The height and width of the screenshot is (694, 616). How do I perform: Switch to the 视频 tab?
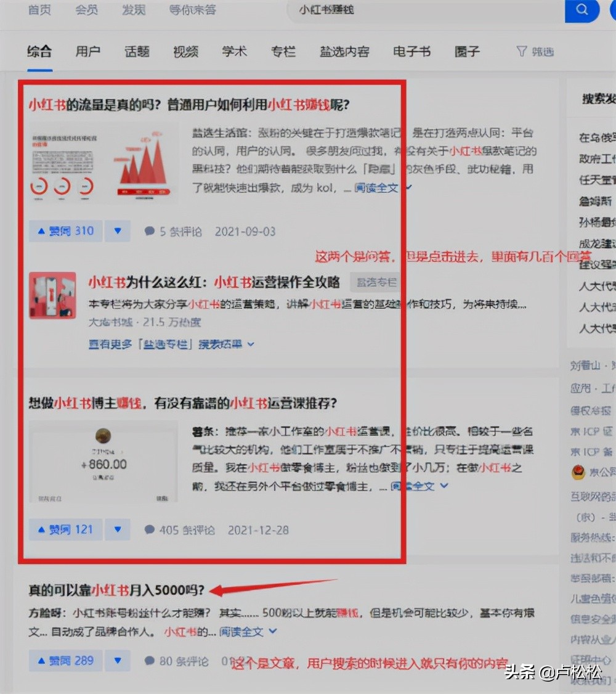pyautogui.click(x=185, y=52)
